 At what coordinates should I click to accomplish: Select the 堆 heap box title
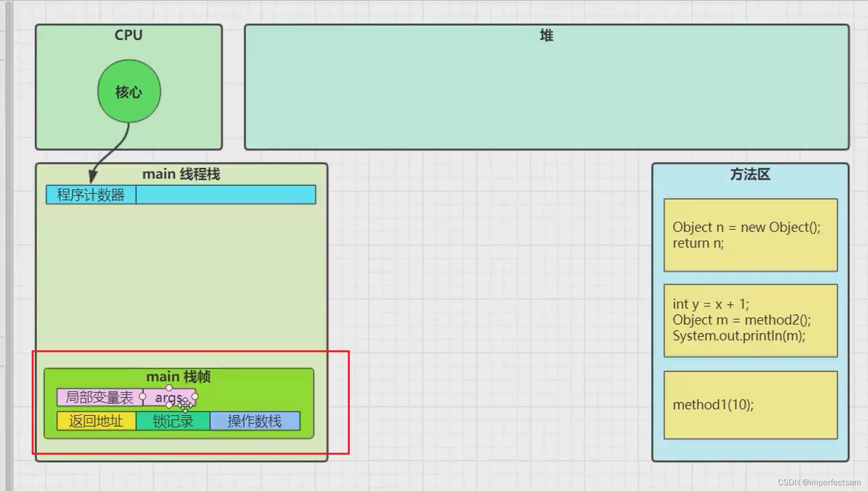click(x=547, y=35)
